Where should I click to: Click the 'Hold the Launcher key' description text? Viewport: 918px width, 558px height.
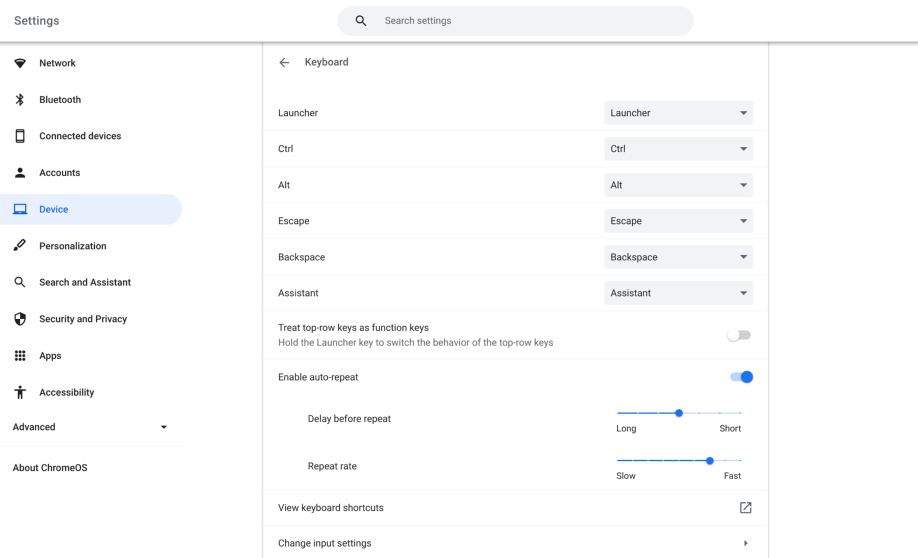(x=415, y=343)
